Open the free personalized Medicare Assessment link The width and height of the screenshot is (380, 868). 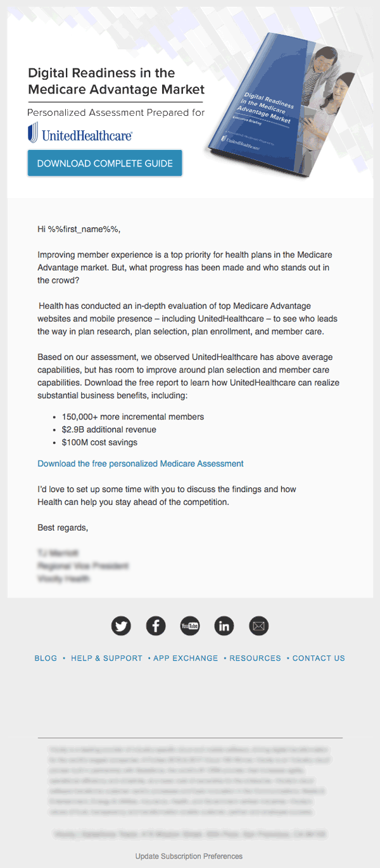tap(141, 464)
